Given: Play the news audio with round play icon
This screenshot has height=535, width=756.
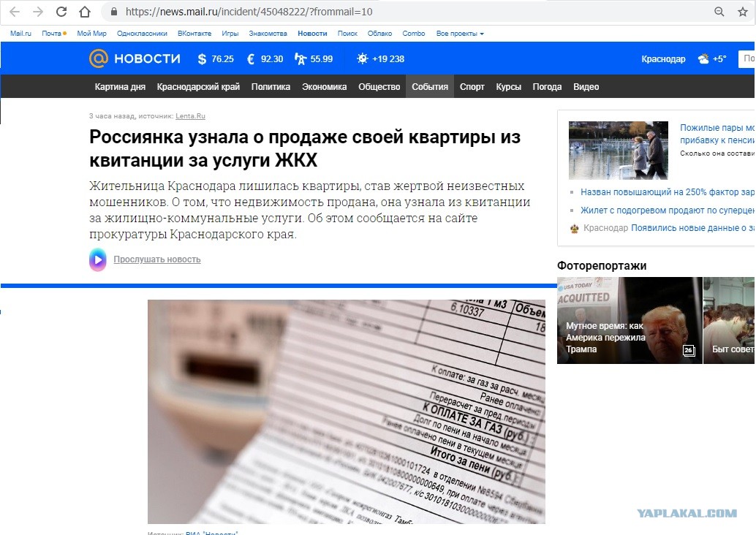Looking at the screenshot, I should tap(98, 259).
